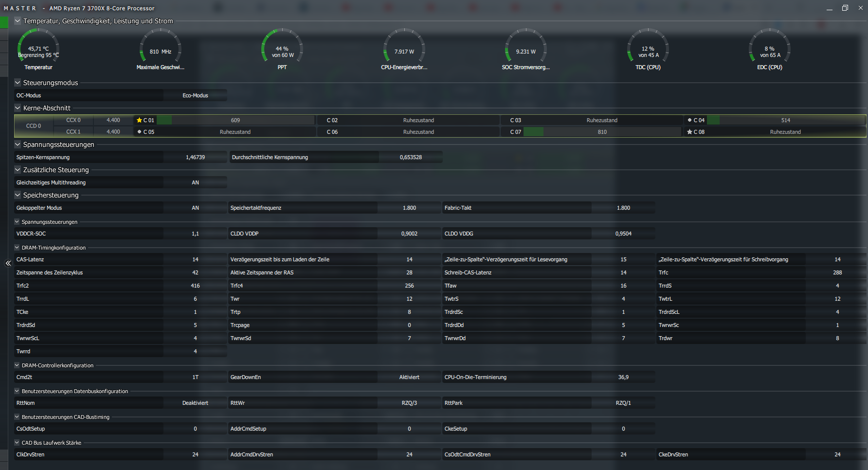Image resolution: width=868 pixels, height=470 pixels.
Task: Click the VDDCR-SOC value 1,1
Action: [x=195, y=234]
